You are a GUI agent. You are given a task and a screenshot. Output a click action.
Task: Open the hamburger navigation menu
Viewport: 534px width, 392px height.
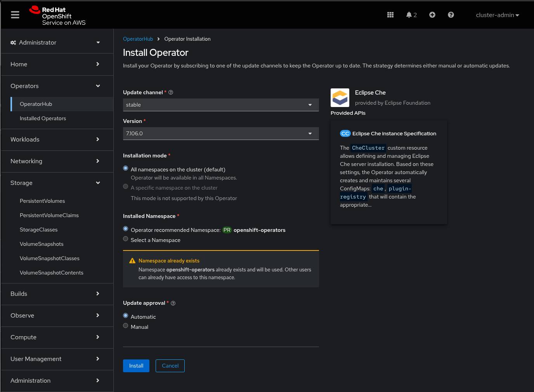15,15
